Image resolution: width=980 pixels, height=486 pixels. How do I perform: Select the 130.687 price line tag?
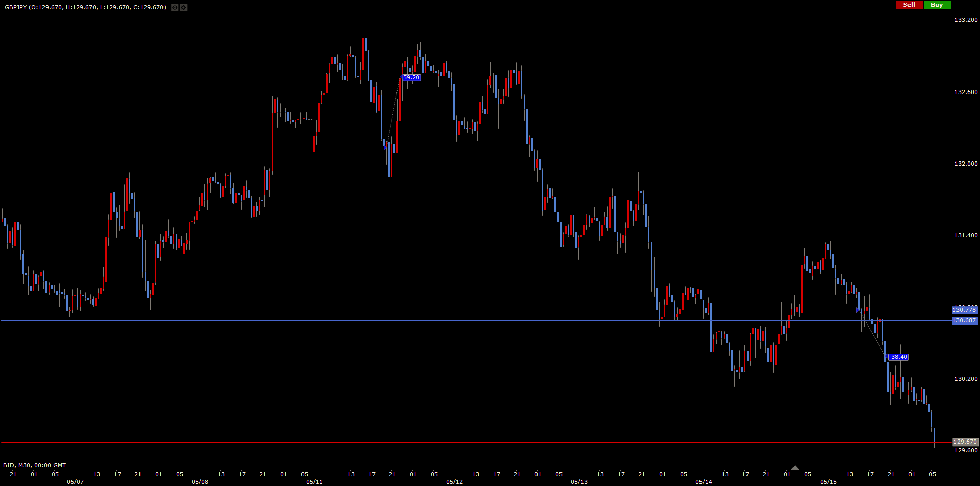(964, 321)
